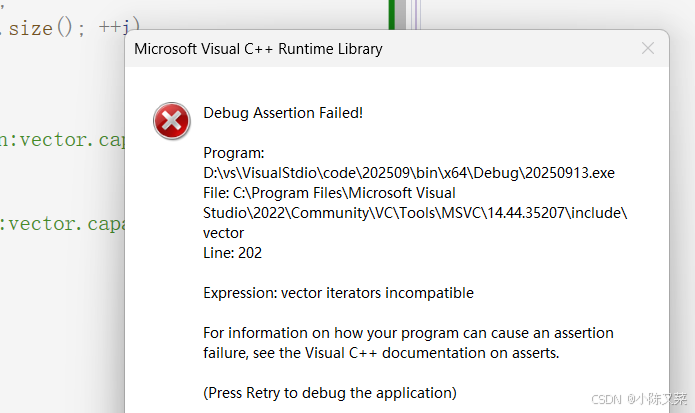
Task: Click the 20250913.exe program path line
Action: tap(408, 173)
